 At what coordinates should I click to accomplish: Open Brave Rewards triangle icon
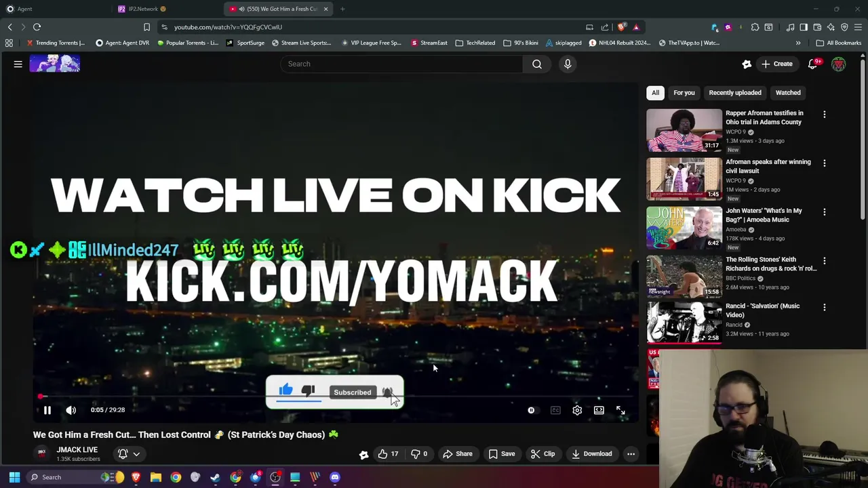(636, 27)
